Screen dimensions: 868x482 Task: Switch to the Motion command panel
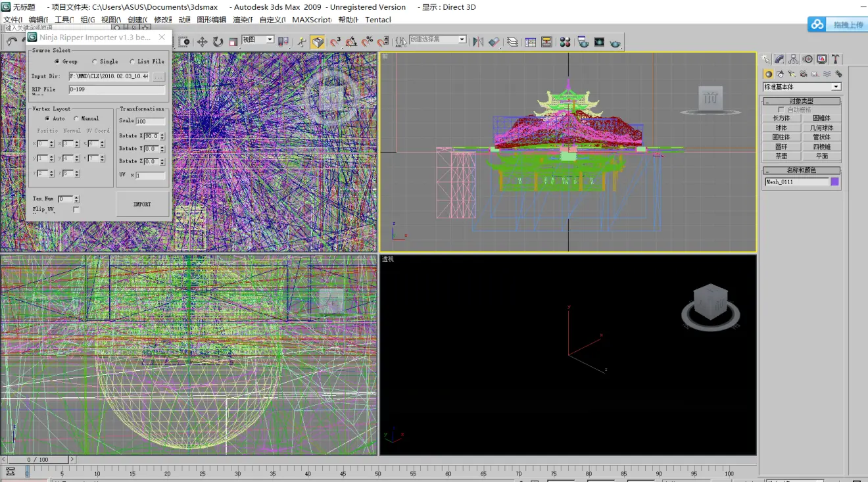pos(808,59)
